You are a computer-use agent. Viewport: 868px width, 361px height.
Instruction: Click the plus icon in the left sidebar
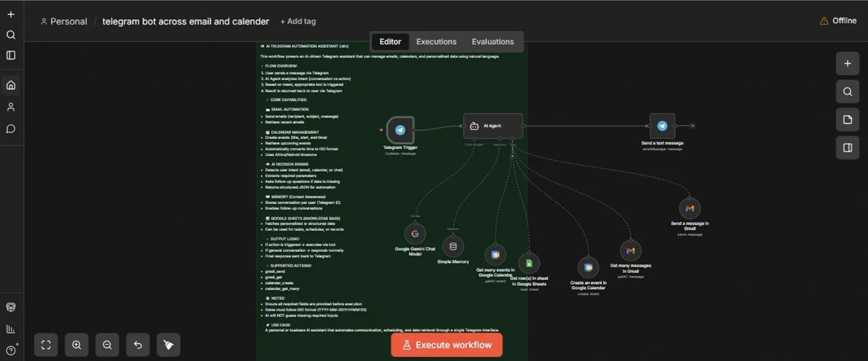tap(11, 14)
